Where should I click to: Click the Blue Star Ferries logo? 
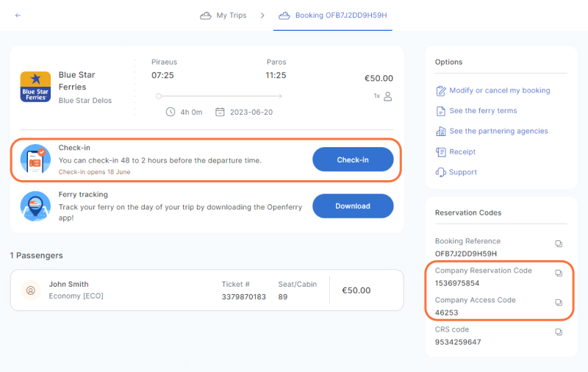point(35,87)
